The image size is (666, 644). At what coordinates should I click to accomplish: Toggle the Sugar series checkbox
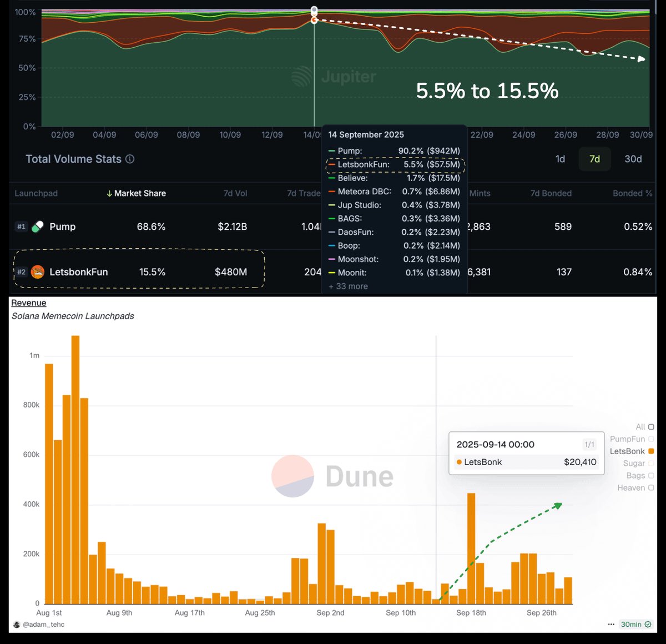(x=651, y=464)
